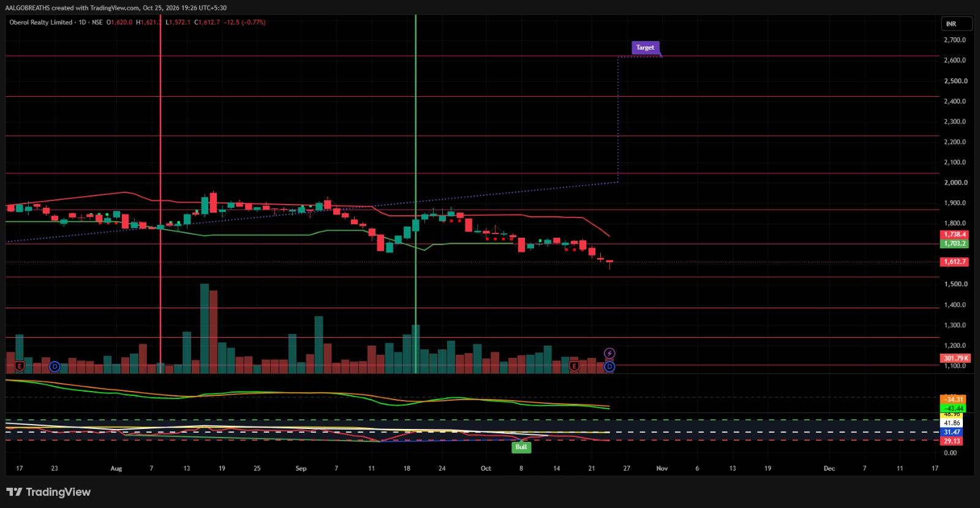Click the green Bull signal label
Screen dimensions: 980x508
click(521, 447)
